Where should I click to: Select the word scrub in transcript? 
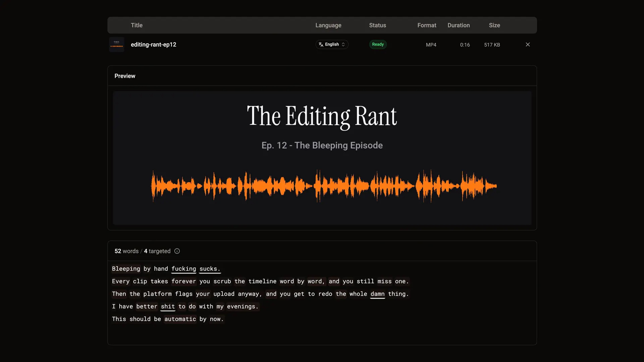click(x=222, y=281)
